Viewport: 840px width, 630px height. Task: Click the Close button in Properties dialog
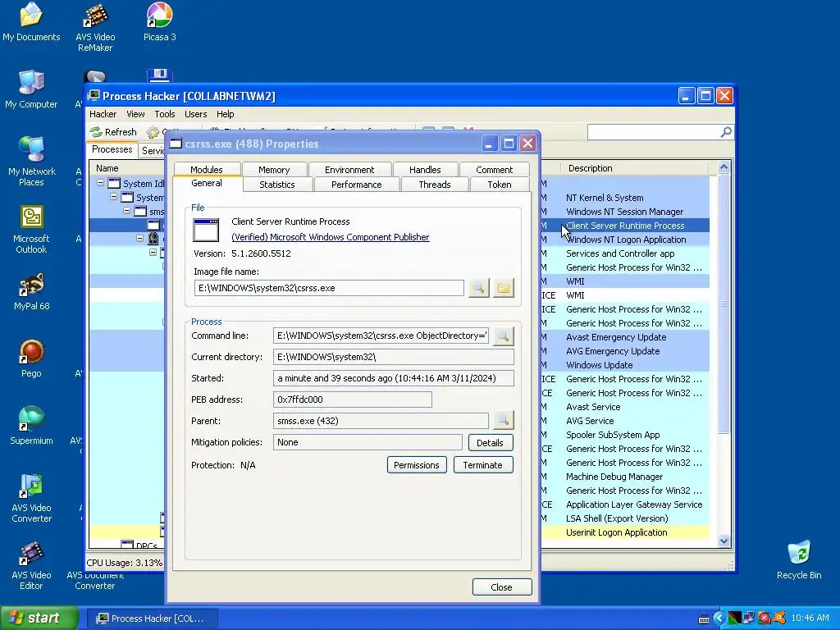click(x=501, y=587)
